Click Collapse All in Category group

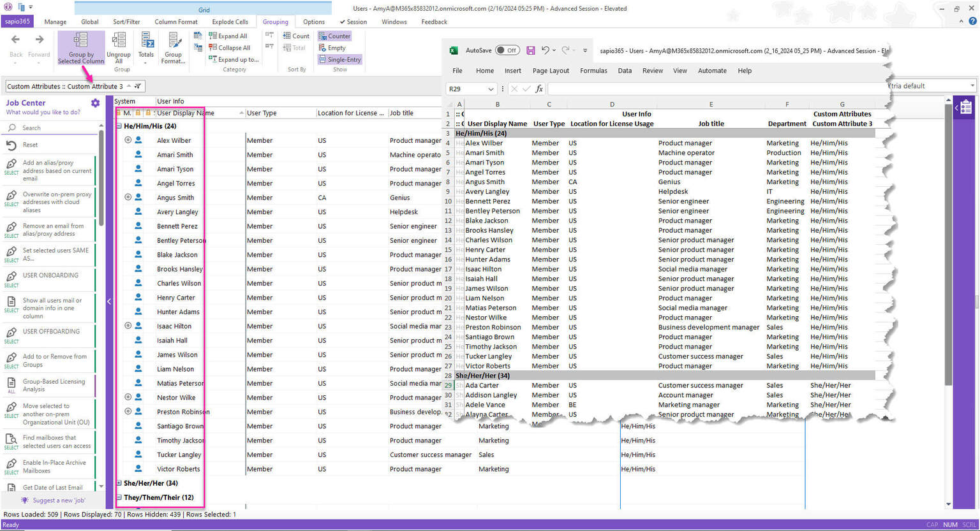[229, 48]
